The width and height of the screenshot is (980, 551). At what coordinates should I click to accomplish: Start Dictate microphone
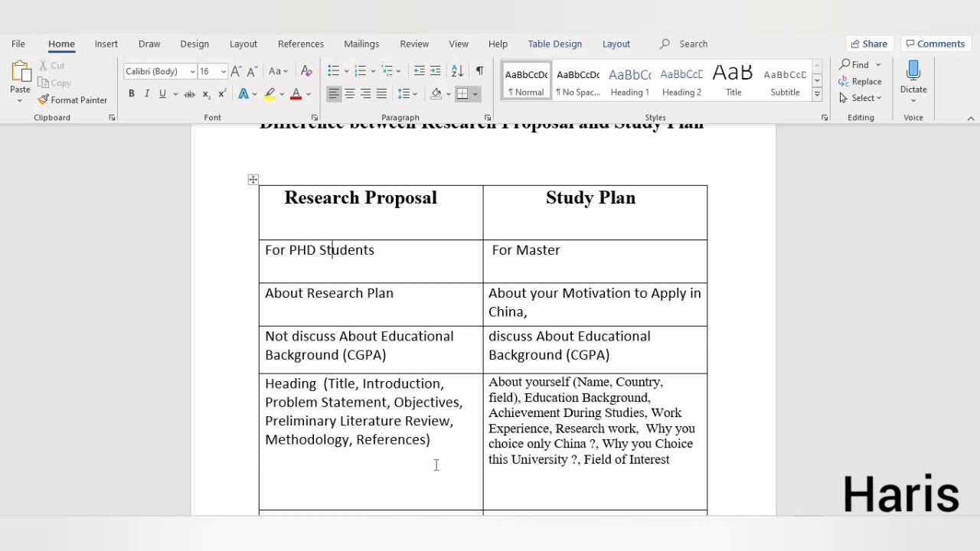pyautogui.click(x=913, y=77)
